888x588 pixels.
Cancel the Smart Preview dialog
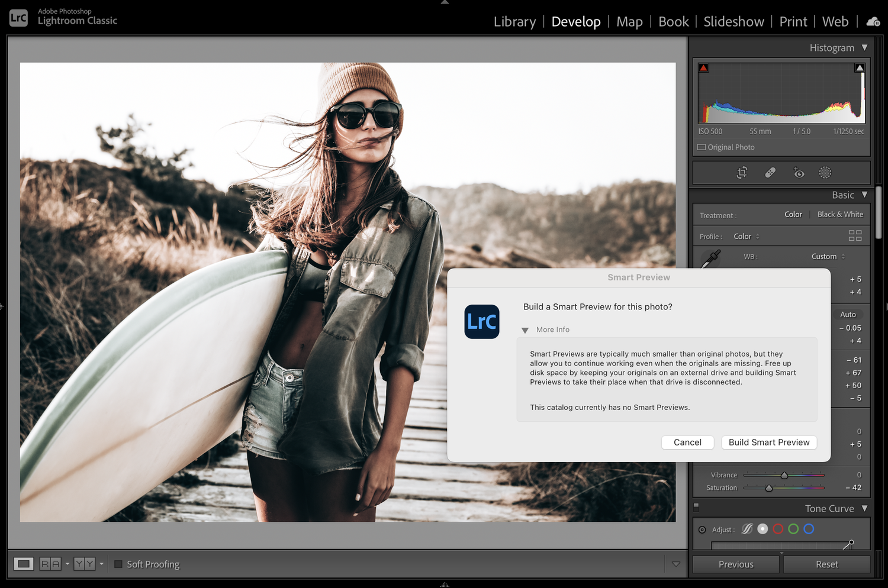point(687,442)
